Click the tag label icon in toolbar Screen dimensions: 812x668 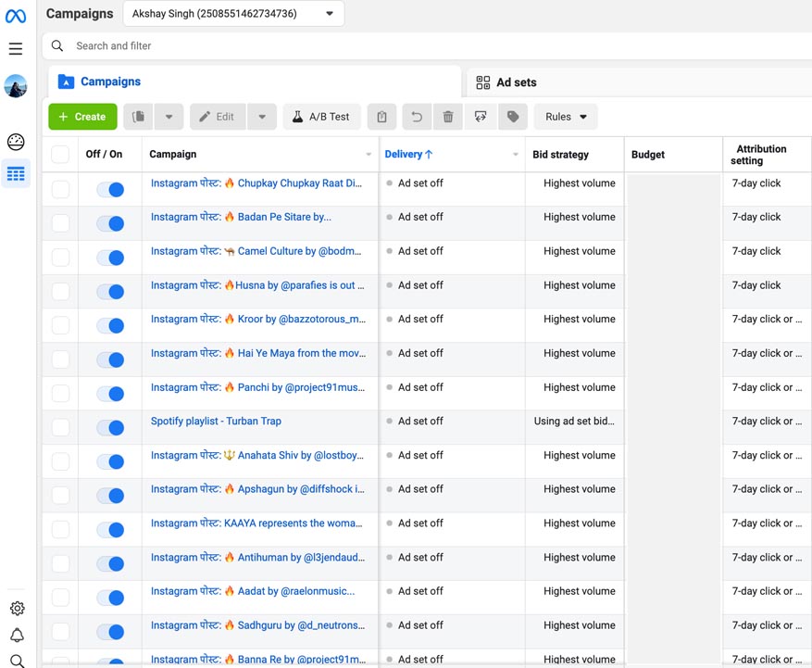513,117
